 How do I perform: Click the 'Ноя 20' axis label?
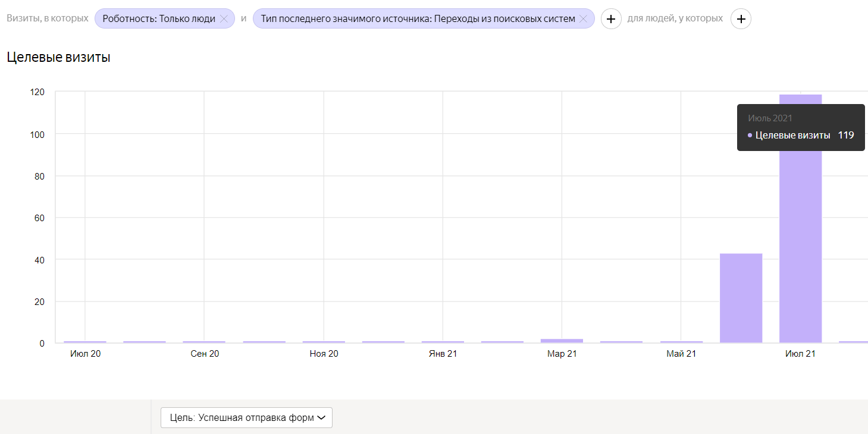324,354
